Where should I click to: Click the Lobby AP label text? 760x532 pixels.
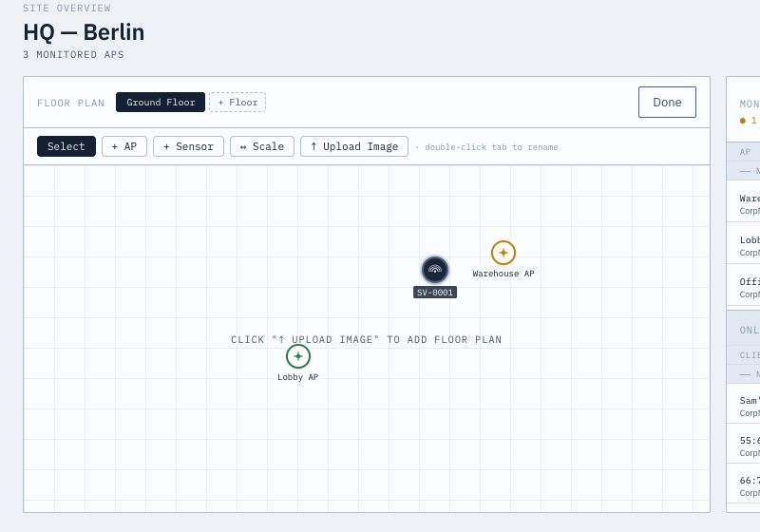[297, 377]
